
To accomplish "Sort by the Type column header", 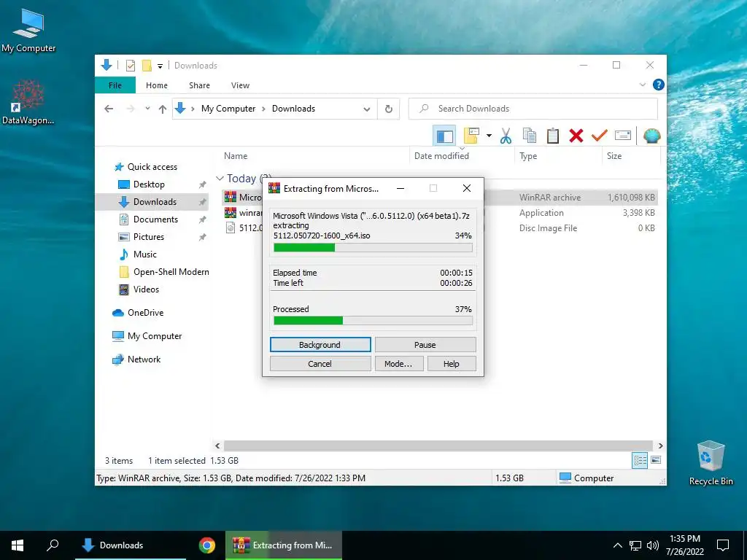I will pos(528,156).
